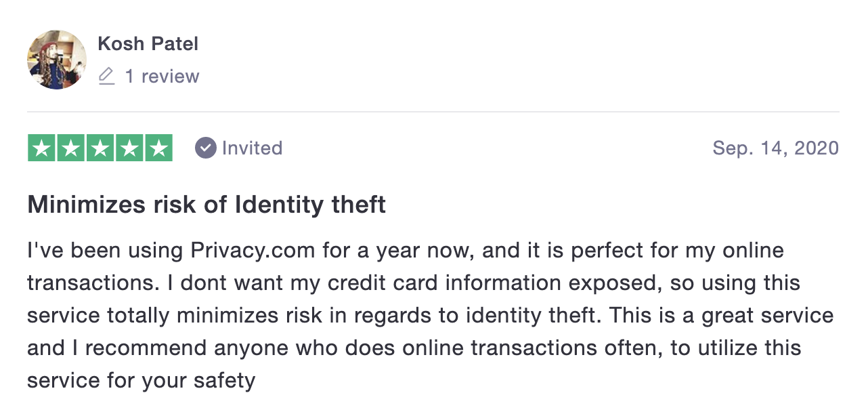The height and width of the screenshot is (414, 868).
Task: Click the fifth green rating star
Action: pos(158,148)
